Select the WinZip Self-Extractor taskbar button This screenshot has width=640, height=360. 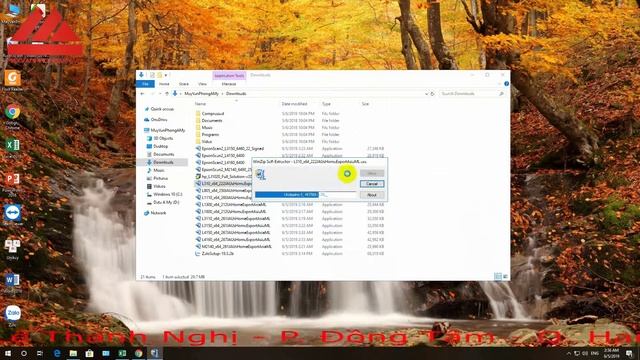tap(155, 353)
